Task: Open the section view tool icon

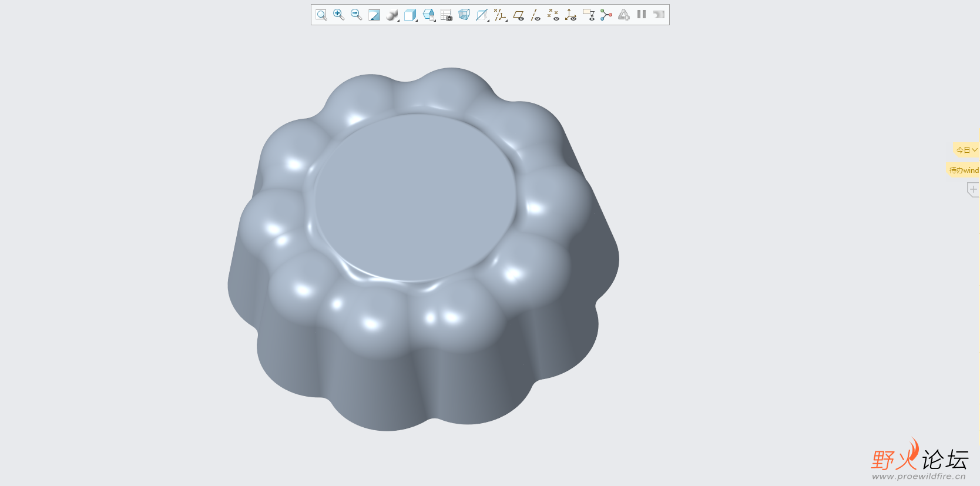Action: (x=482, y=15)
